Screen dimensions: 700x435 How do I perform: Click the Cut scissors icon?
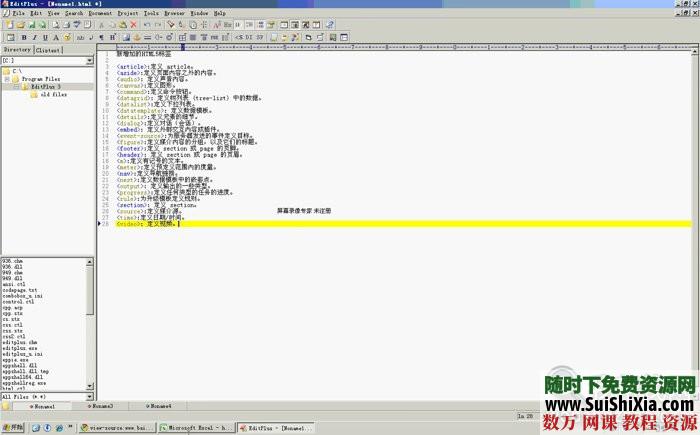tap(101, 25)
